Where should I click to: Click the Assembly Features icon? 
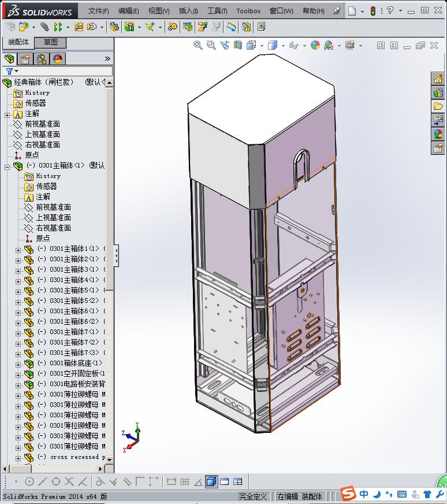pyautogui.click(x=129, y=27)
